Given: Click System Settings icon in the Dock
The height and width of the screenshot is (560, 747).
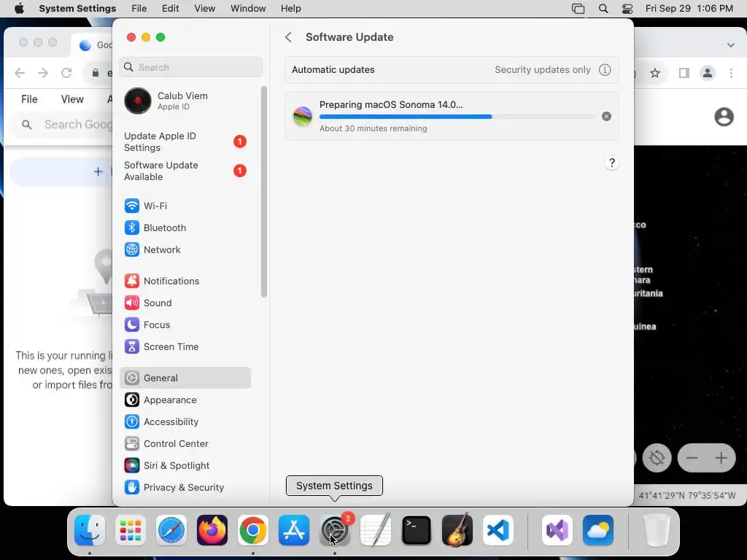Looking at the screenshot, I should [x=334, y=530].
